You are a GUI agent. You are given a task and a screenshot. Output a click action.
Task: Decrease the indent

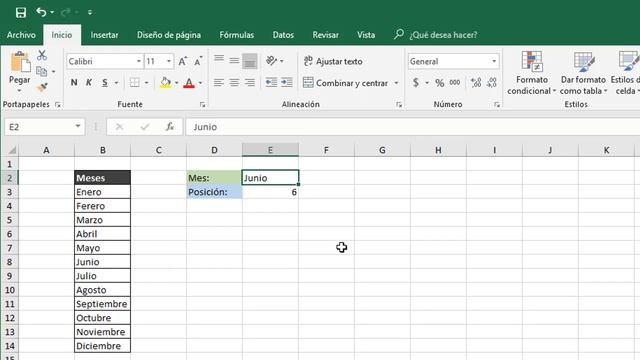(x=271, y=83)
